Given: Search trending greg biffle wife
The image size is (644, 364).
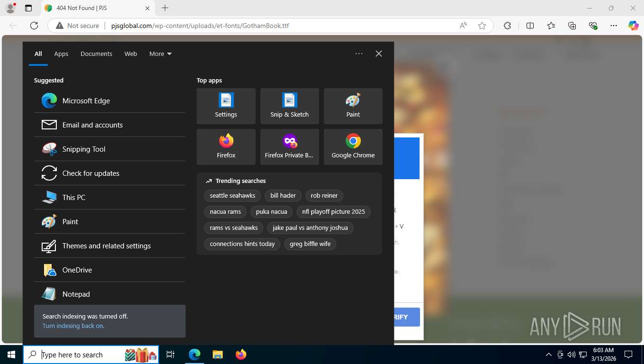Looking at the screenshot, I should point(310,244).
